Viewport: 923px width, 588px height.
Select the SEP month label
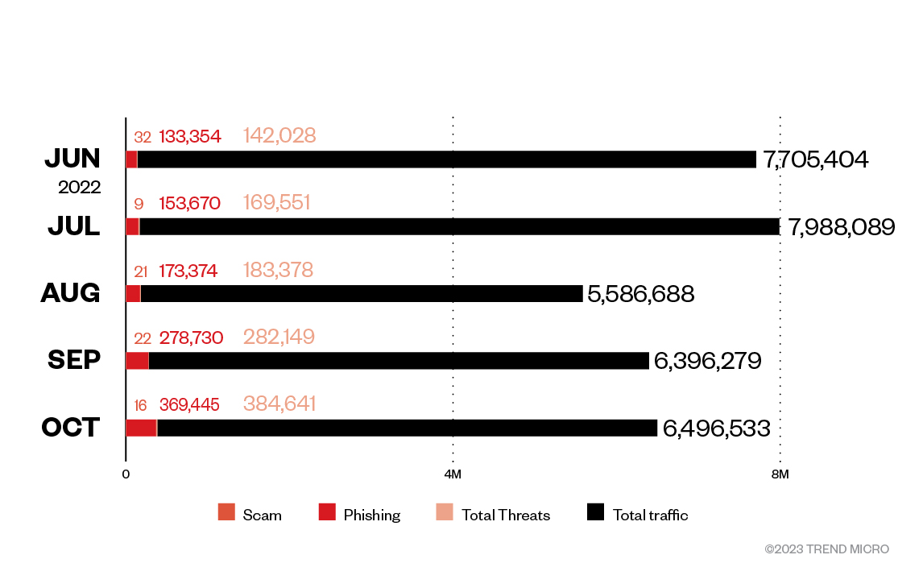[72, 360]
